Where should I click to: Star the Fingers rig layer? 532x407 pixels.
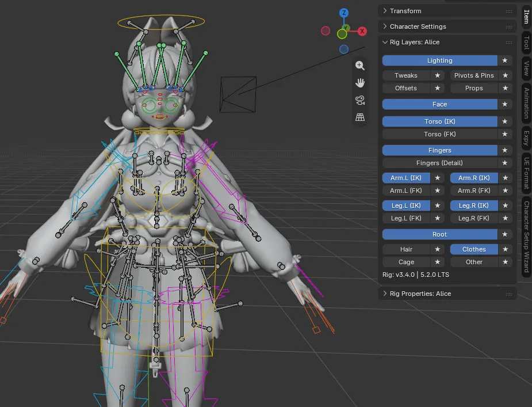pyautogui.click(x=505, y=150)
